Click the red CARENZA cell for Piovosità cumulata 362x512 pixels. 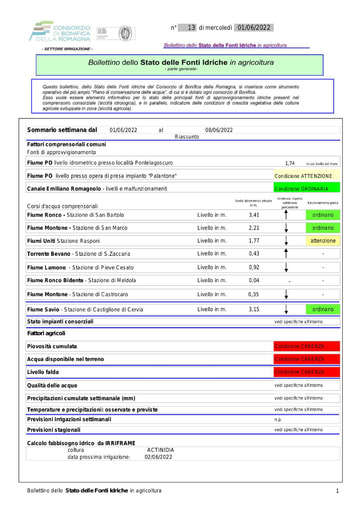(307, 346)
